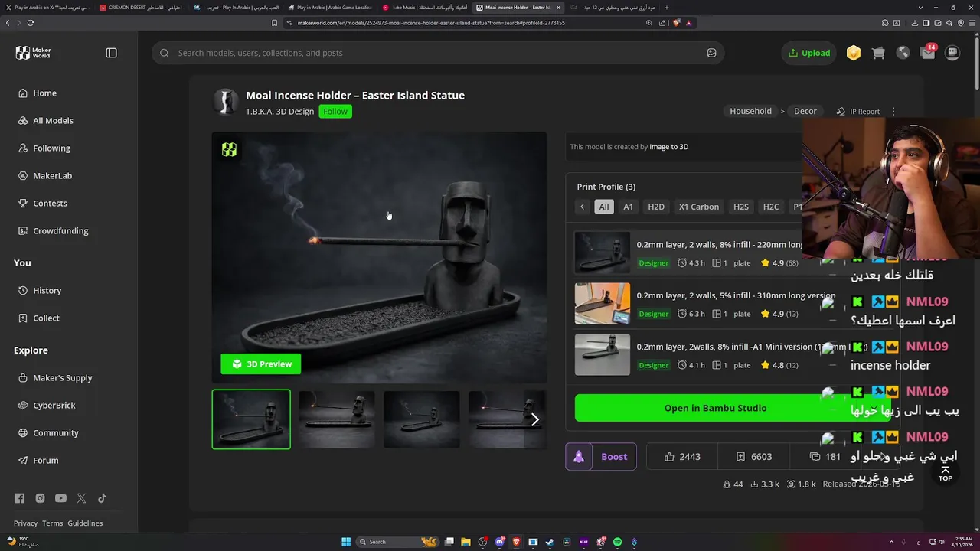Click Household breadcrumb category
Screen dimensions: 980x551
[x=750, y=111]
